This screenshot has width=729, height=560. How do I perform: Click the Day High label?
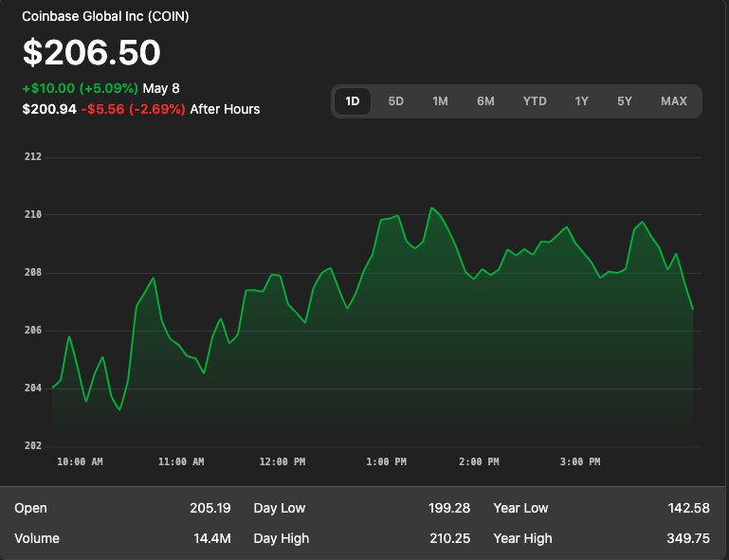click(282, 538)
